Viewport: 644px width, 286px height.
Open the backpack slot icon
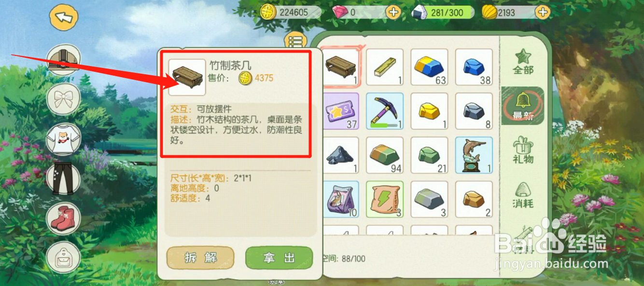click(63, 257)
